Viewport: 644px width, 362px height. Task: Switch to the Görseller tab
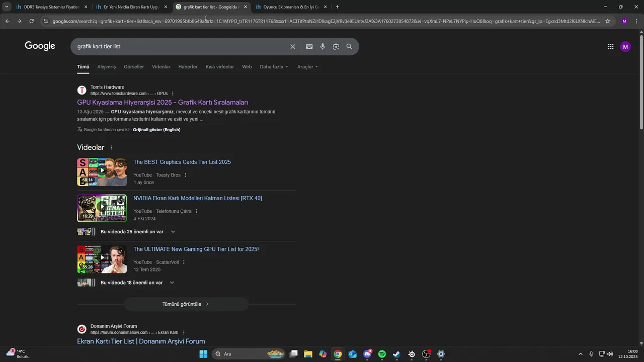(134, 67)
